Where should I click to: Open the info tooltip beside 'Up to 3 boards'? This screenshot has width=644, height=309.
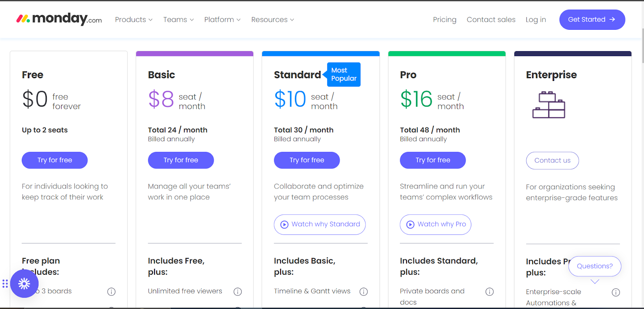point(111,291)
